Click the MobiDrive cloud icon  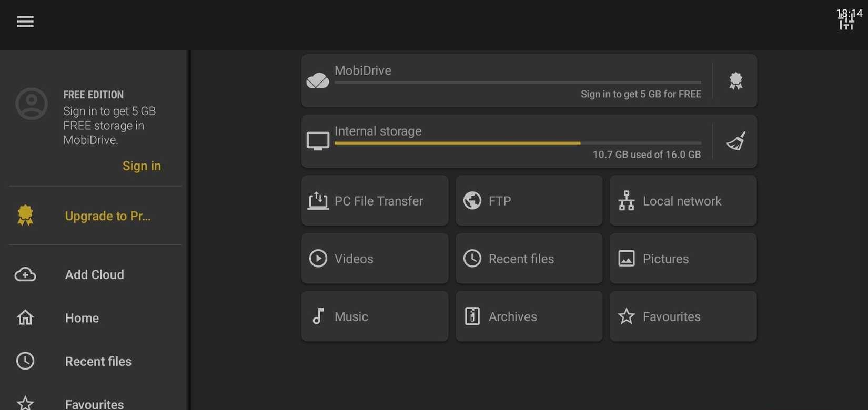pos(318,80)
